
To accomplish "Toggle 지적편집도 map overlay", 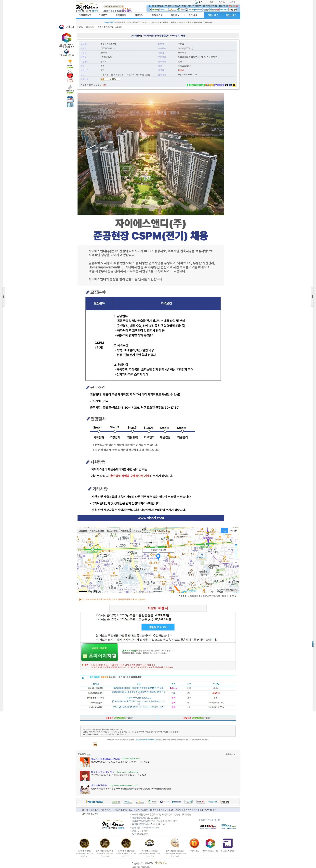I will 136,531.
